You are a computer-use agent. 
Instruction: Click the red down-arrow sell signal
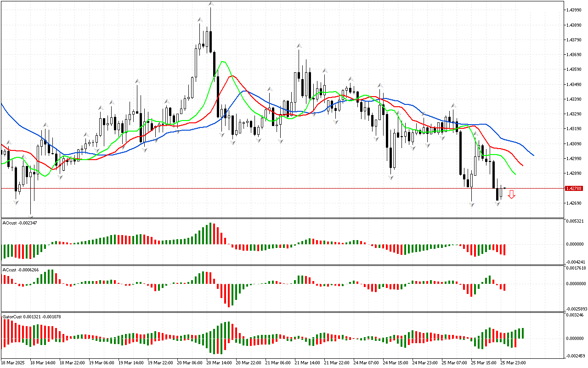tap(511, 195)
